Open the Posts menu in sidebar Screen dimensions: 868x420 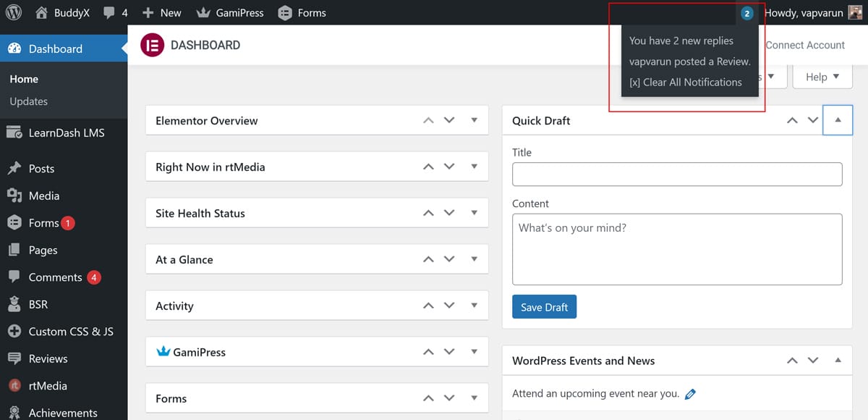[41, 168]
